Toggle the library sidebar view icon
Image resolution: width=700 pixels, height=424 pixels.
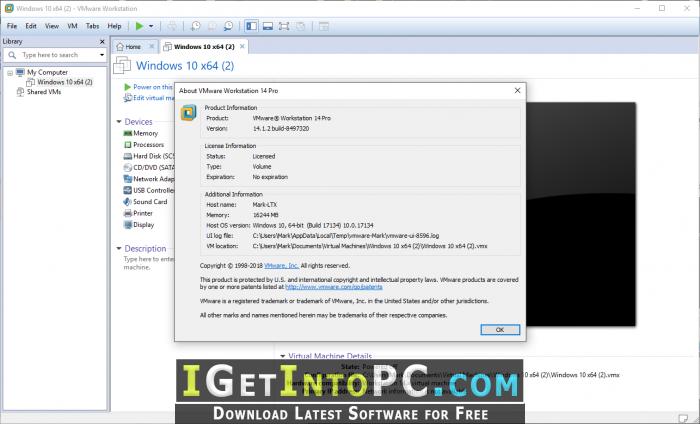click(252, 26)
